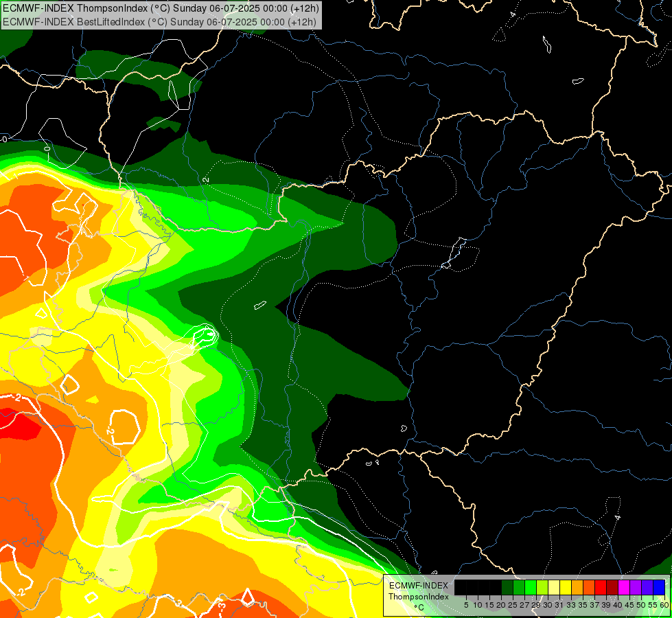Click the legend tick label 10

pyautogui.click(x=478, y=605)
